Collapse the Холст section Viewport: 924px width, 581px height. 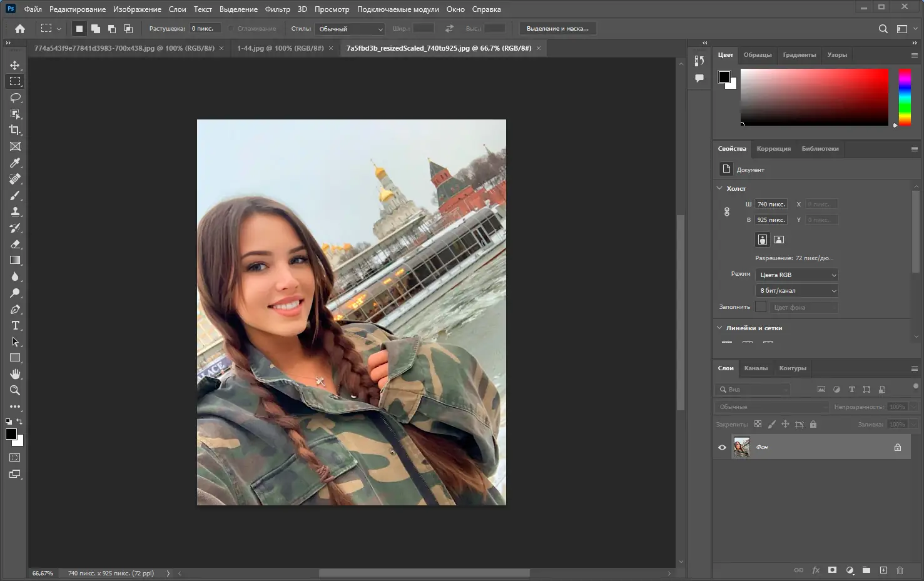[719, 188]
